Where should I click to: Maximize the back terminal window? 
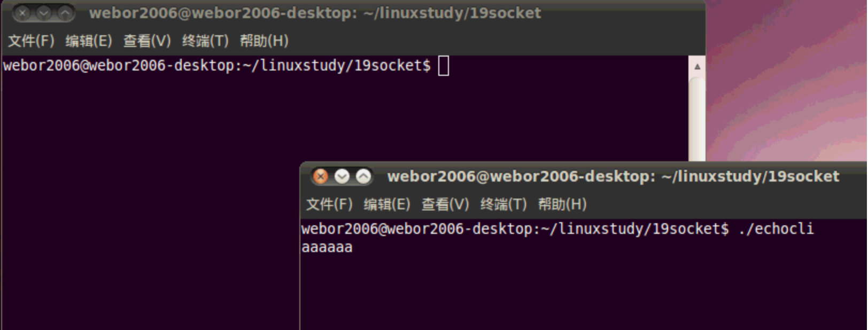coord(65,13)
